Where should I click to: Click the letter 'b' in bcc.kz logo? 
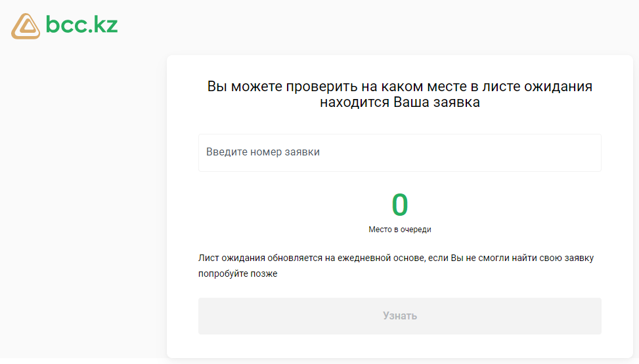(53, 24)
